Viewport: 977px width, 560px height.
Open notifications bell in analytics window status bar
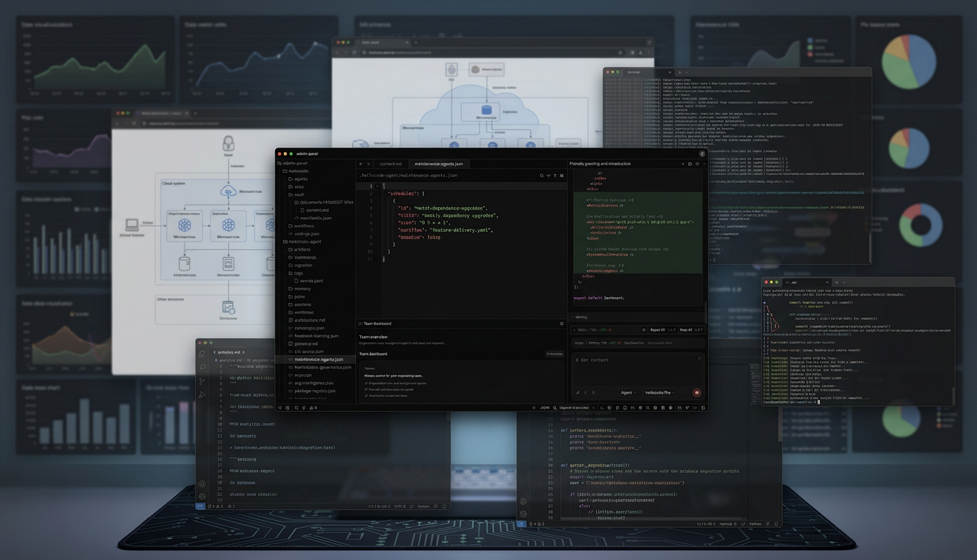(x=445, y=506)
